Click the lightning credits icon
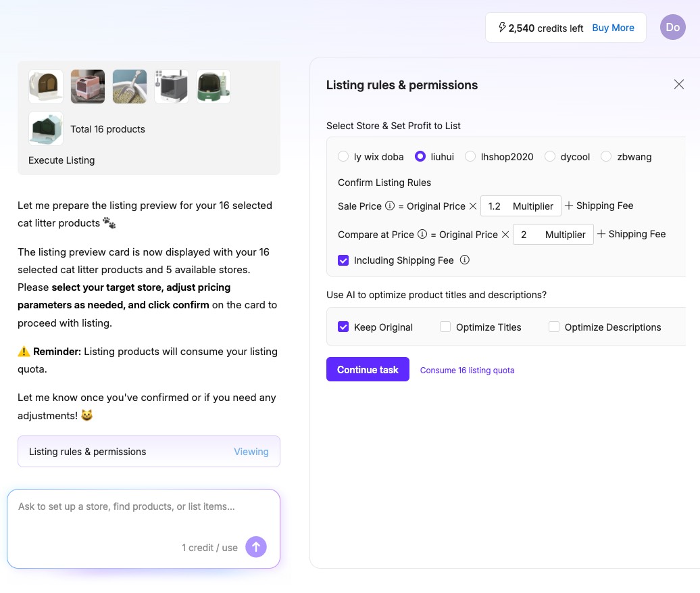Image resolution: width=700 pixels, height=593 pixels. pos(502,28)
